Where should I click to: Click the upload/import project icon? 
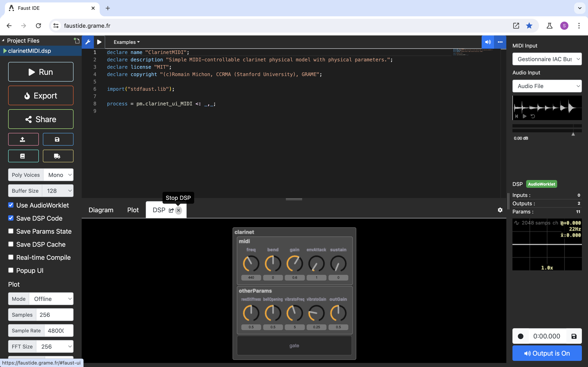click(23, 139)
